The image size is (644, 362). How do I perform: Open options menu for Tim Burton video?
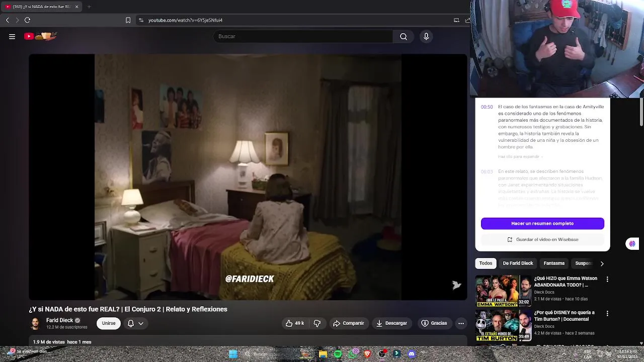pos(607,313)
